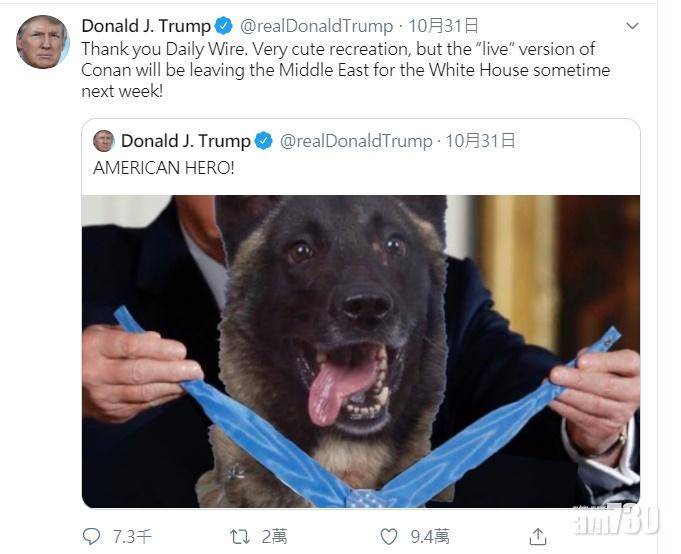
Task: Click the @realDonaldTrump handle of main tweet
Action: point(317,26)
